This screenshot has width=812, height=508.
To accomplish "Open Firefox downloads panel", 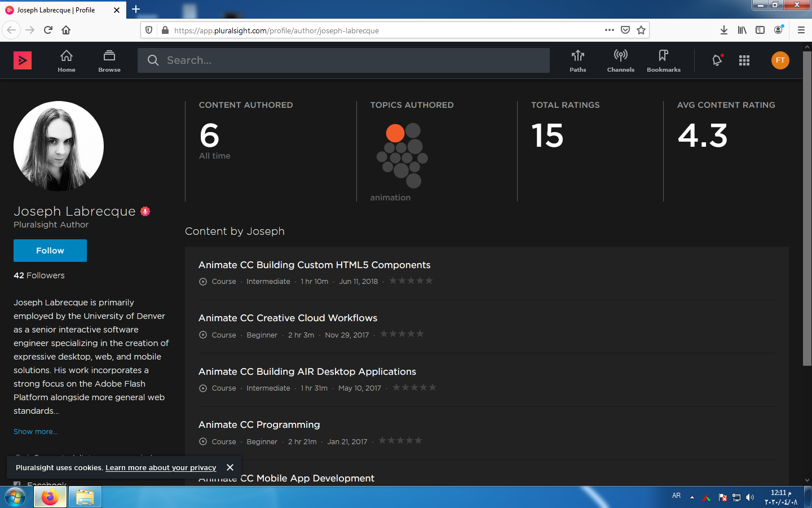I will tap(724, 30).
